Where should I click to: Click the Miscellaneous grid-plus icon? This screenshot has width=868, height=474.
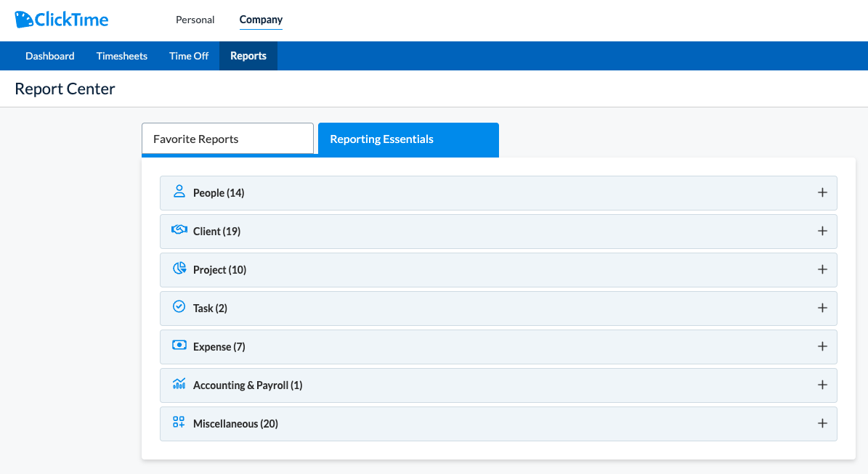click(179, 422)
